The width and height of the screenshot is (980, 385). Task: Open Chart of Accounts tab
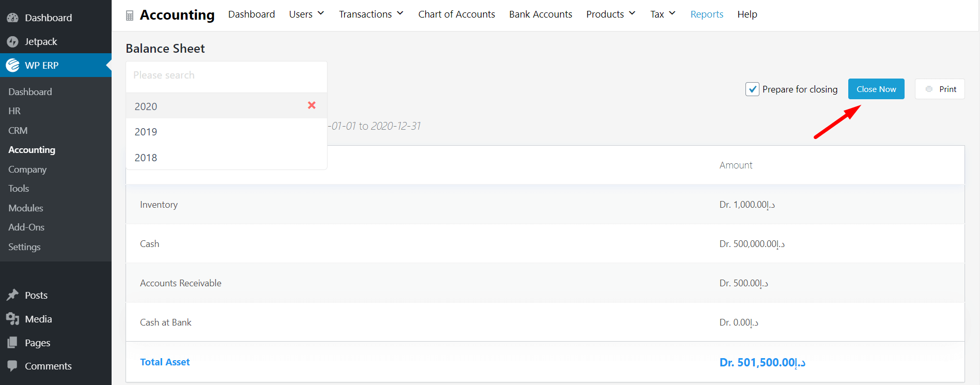pos(457,14)
